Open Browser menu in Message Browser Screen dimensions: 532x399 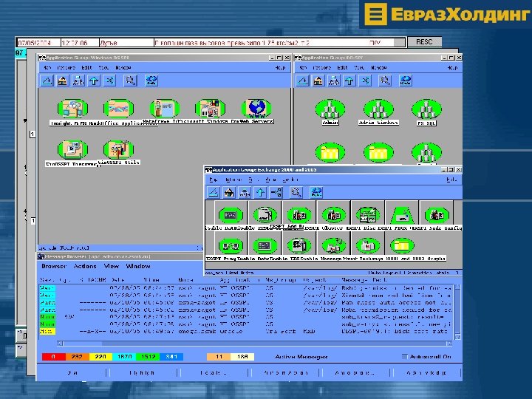[x=54, y=266]
